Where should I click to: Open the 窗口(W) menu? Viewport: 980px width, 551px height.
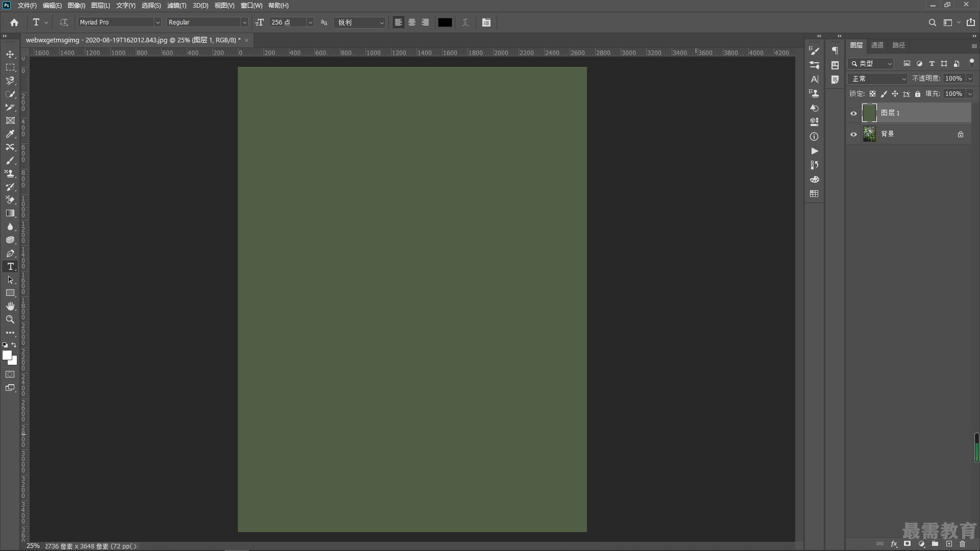tap(252, 6)
